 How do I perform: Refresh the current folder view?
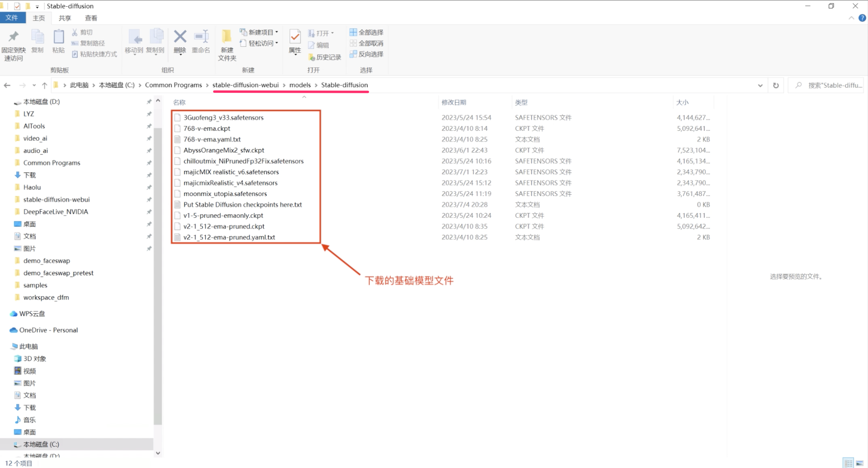point(776,85)
